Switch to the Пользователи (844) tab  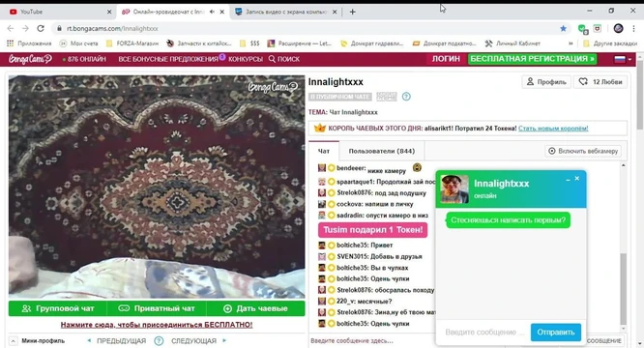tap(382, 151)
